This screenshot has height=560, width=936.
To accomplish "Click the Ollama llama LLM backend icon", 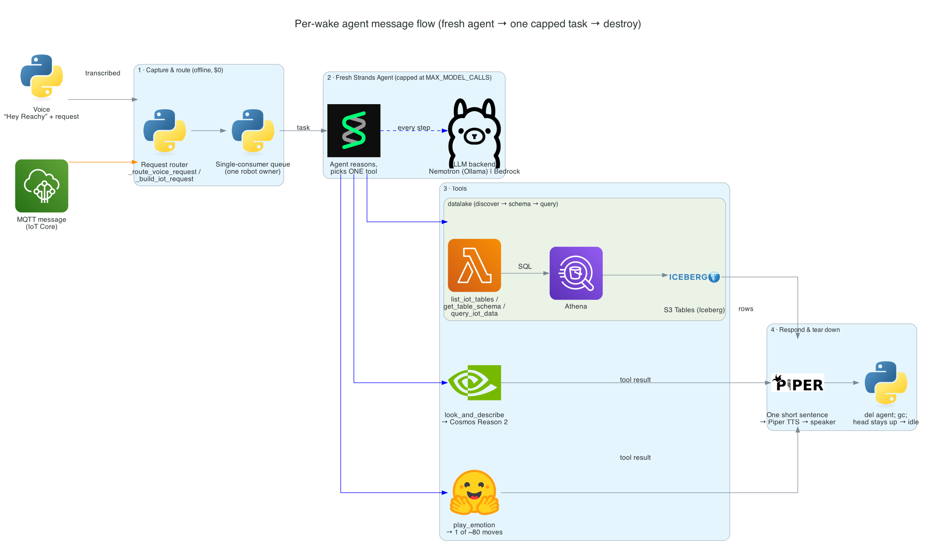I will click(474, 133).
